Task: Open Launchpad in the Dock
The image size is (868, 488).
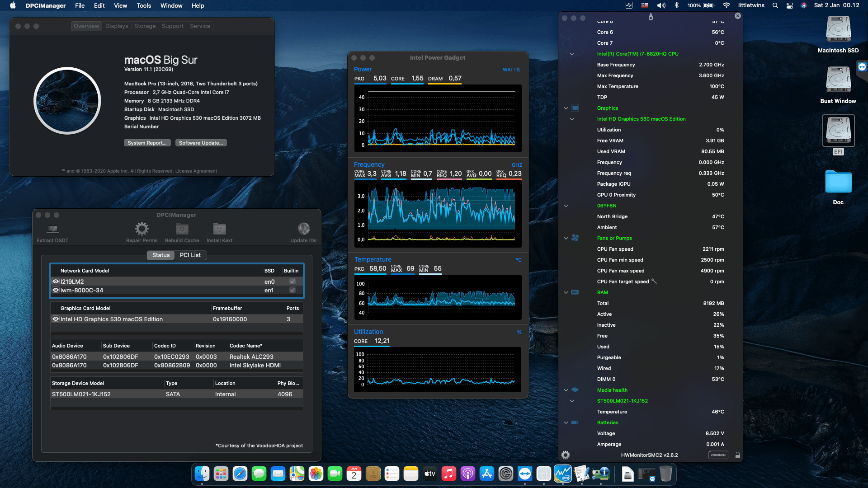Action: (221, 474)
